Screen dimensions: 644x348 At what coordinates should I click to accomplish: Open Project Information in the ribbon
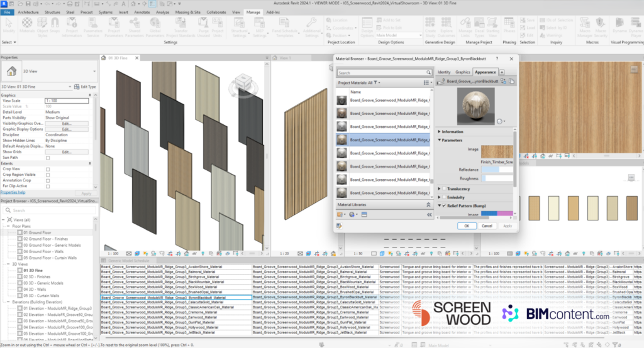click(72, 27)
